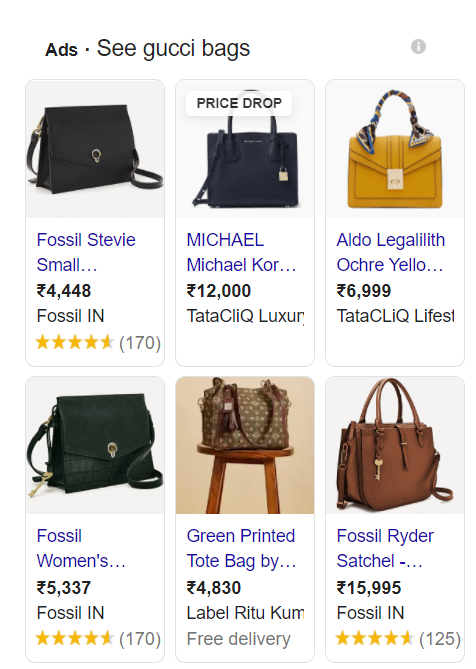This screenshot has width=476, height=669.
Task: Click the PRICE DROP badge
Action: (239, 103)
